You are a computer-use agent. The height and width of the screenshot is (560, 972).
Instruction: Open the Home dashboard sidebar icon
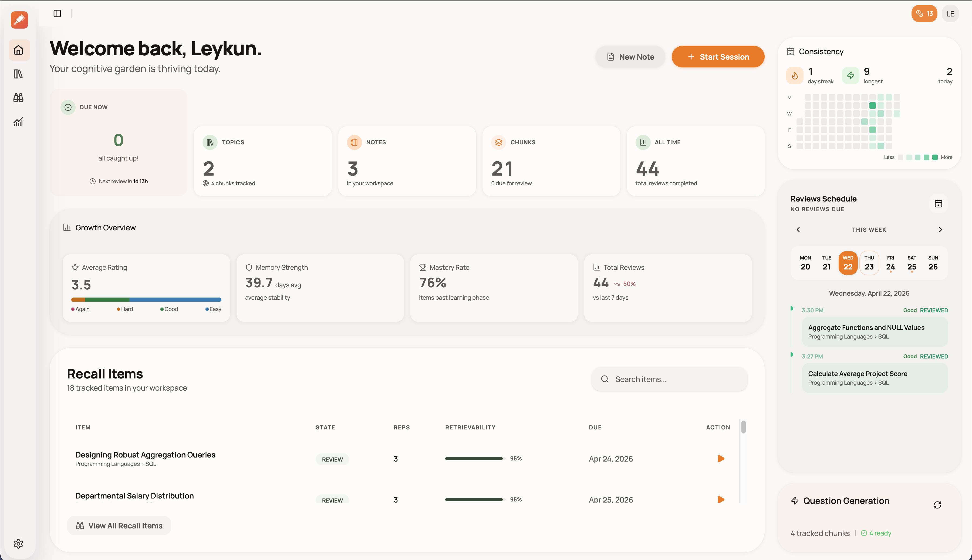18,50
